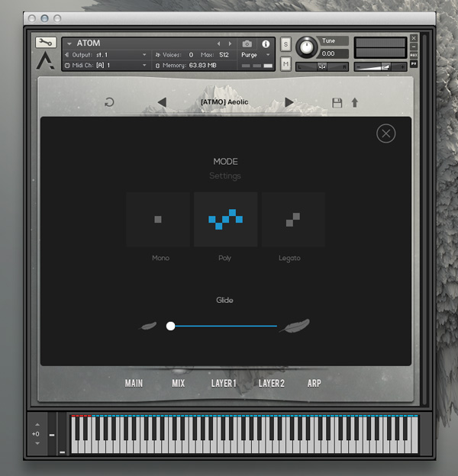Screen dimensions: 458x476
Task: Click the mod wheel beside keyboard
Action: [x=63, y=433]
